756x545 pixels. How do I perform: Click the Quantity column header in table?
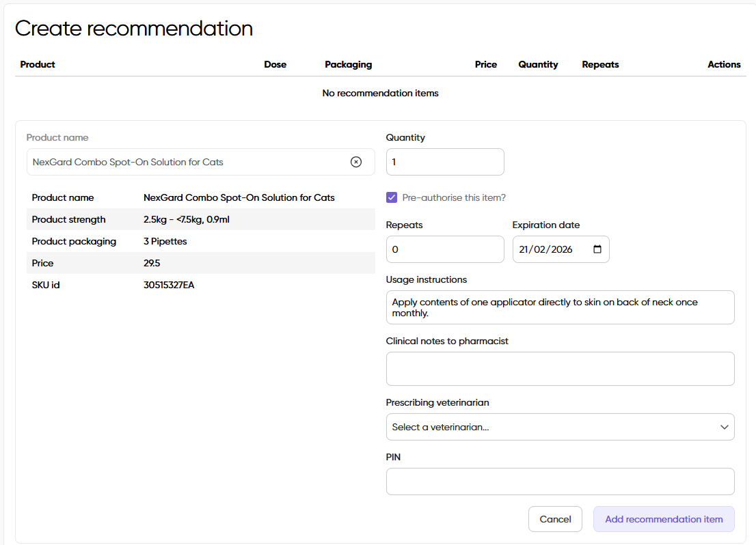pos(538,64)
